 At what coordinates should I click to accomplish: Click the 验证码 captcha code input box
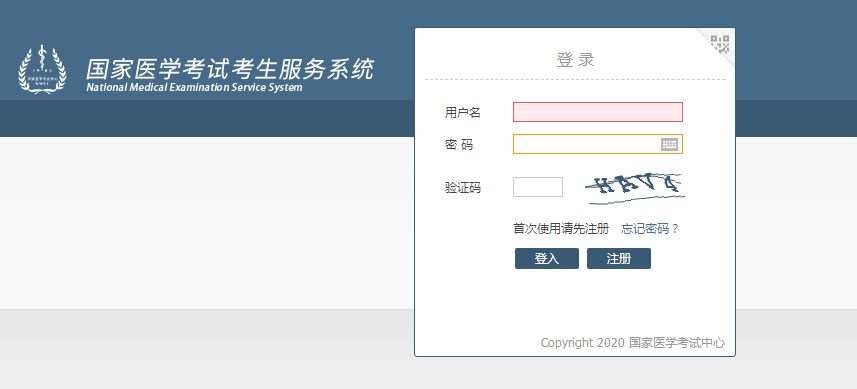[538, 187]
